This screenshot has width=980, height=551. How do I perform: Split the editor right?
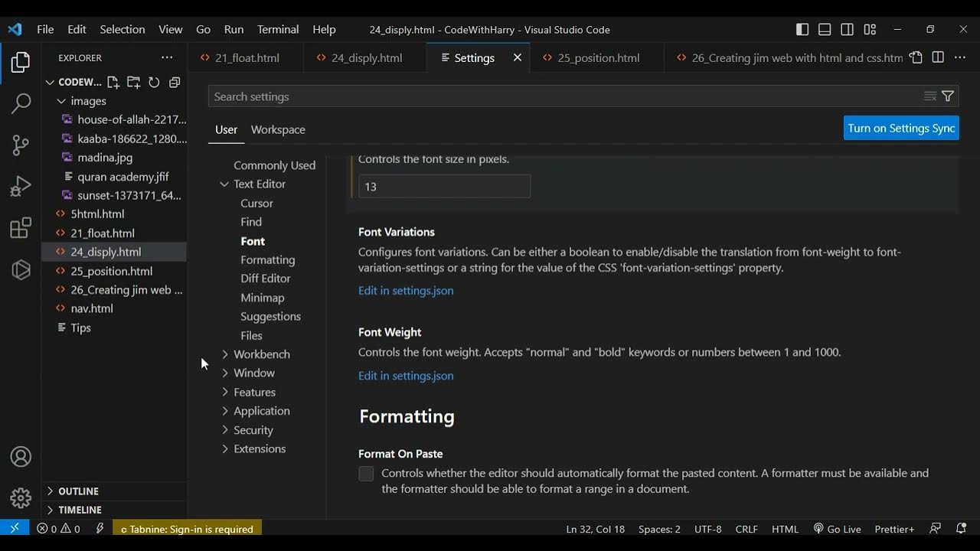click(938, 57)
